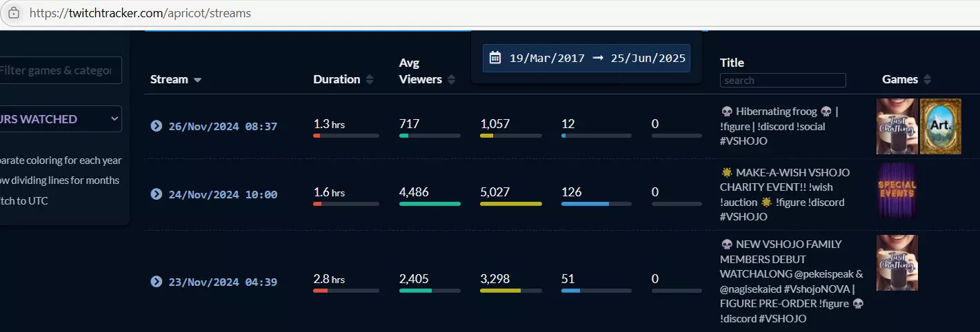Click the MAKE-A-WISH VSHOJO CHARITY EVENT title
This screenshot has height=332, width=980.
(785, 194)
